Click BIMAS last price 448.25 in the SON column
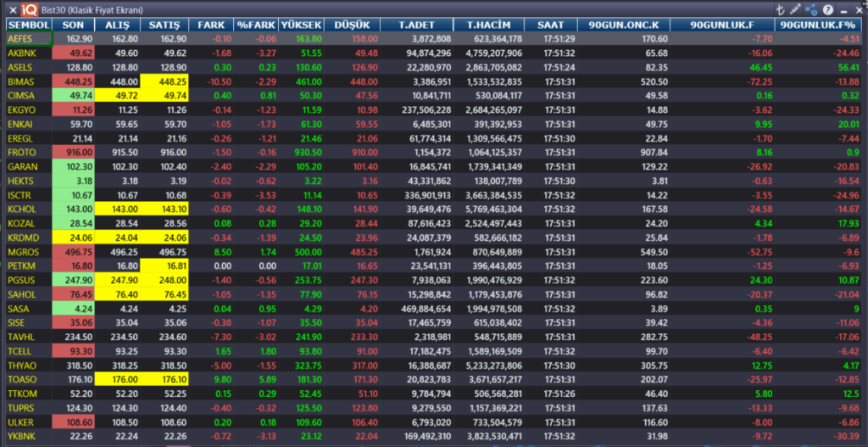This screenshot has height=447, width=868. point(74,81)
